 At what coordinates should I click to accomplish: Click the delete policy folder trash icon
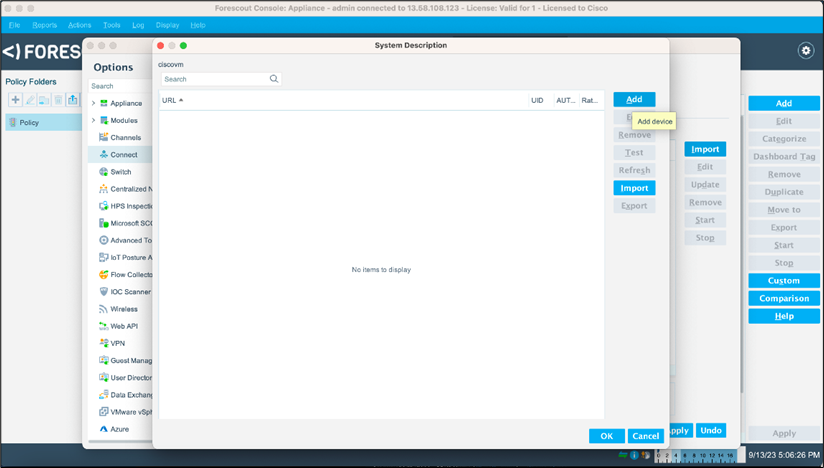click(x=58, y=100)
